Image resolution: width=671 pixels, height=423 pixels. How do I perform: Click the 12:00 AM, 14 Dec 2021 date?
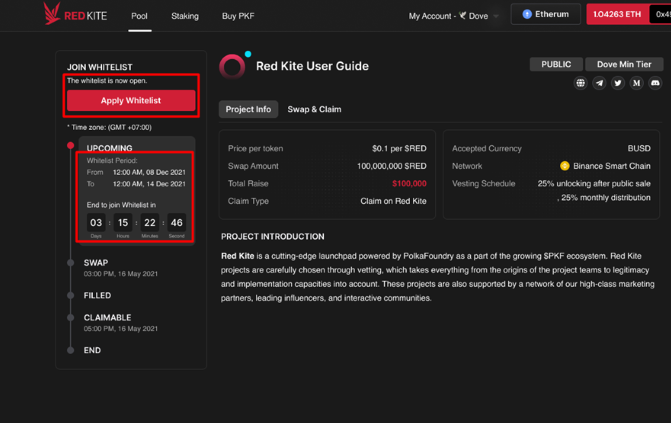tap(149, 184)
